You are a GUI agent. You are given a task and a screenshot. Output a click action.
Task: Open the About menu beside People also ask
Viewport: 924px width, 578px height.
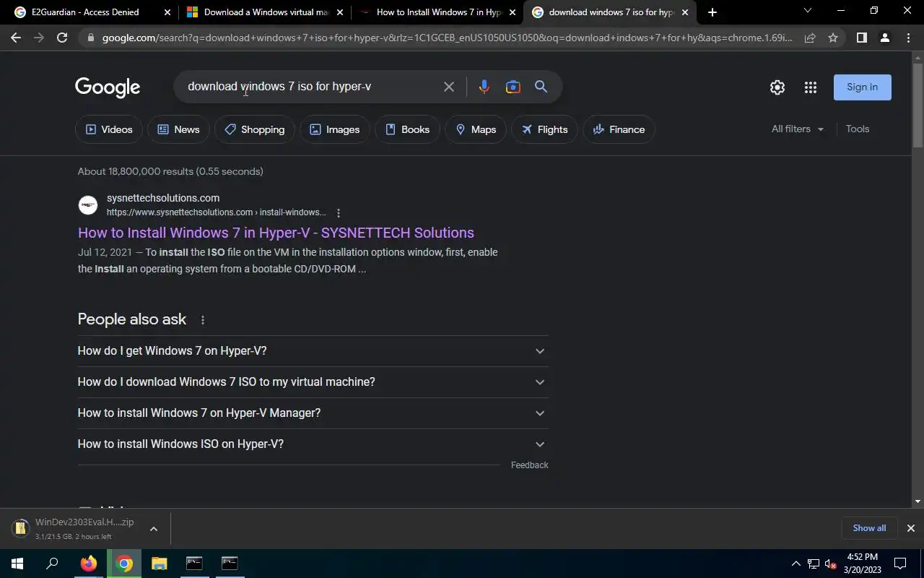(x=203, y=320)
